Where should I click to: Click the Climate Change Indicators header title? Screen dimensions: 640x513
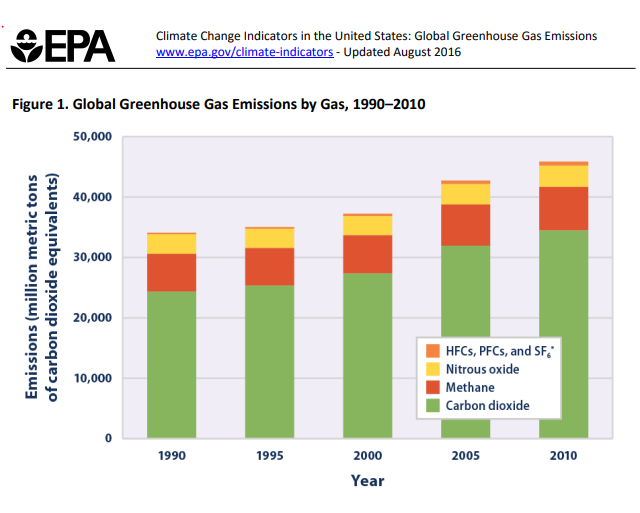click(x=376, y=36)
